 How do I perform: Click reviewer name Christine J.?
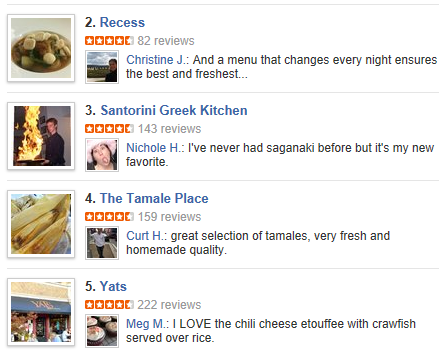tap(156, 60)
